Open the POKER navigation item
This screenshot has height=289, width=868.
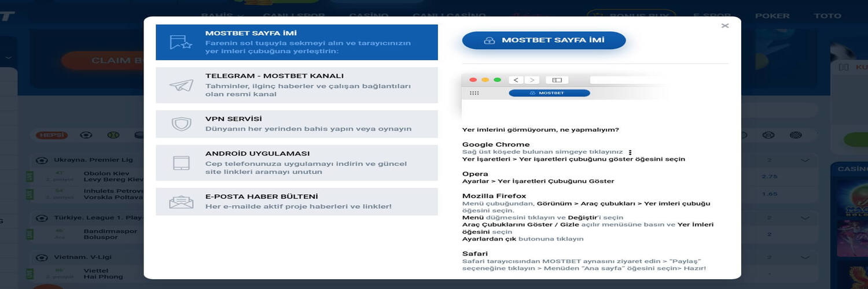pos(773,16)
